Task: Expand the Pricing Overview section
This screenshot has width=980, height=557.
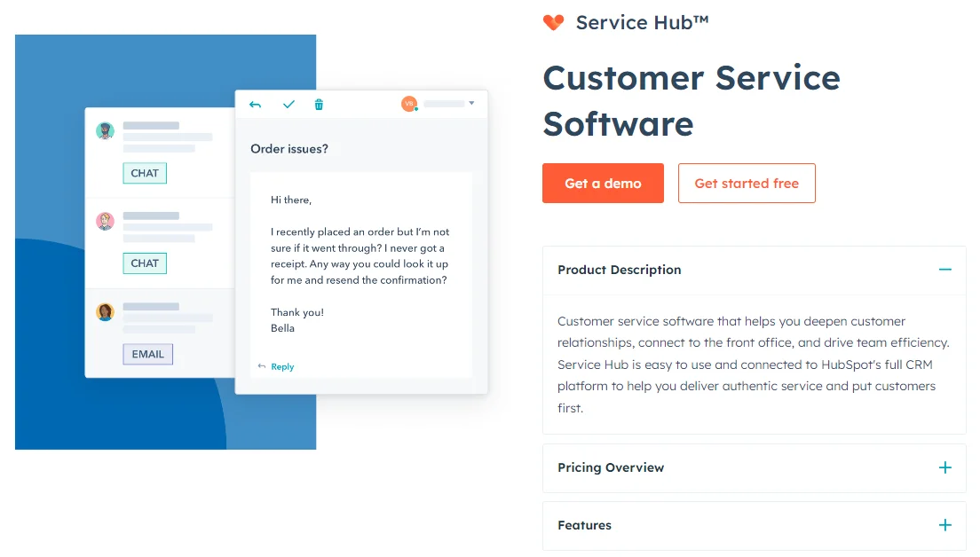Action: [x=944, y=467]
